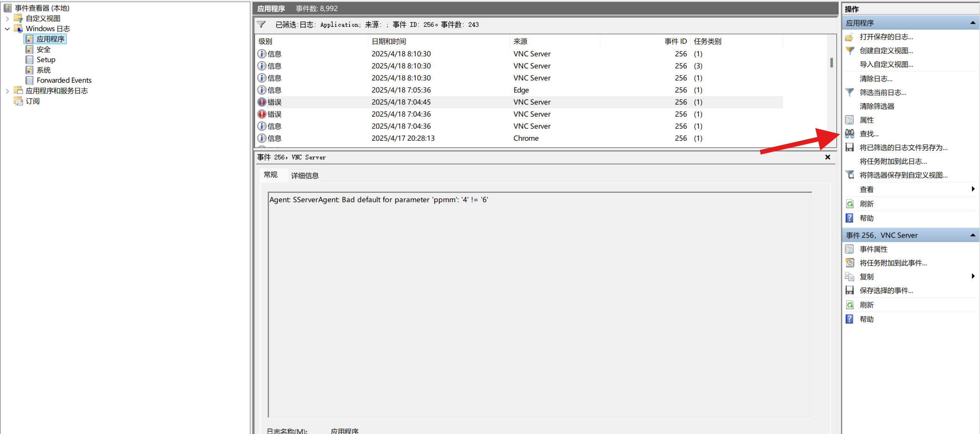
Task: Click 导入自定义视图... action
Action: click(886, 64)
